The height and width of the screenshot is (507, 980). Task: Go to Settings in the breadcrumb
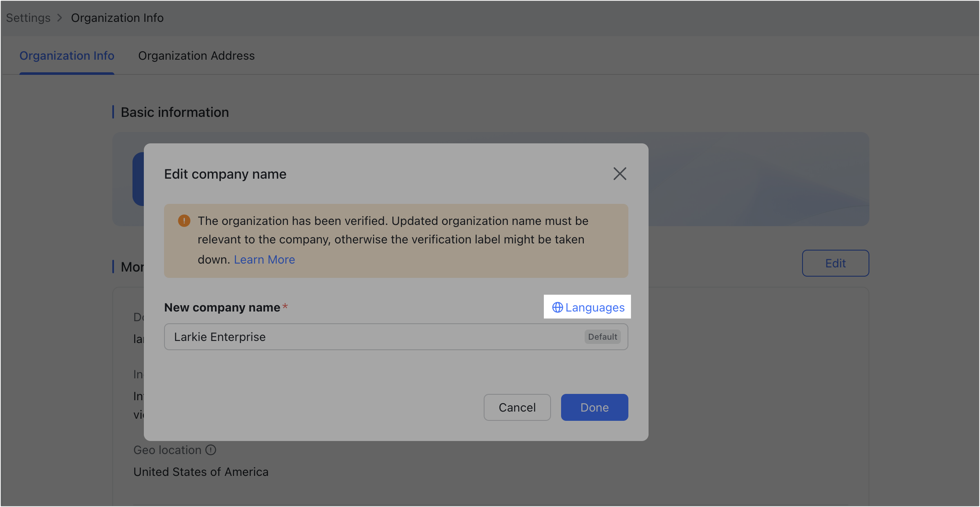[x=28, y=18]
